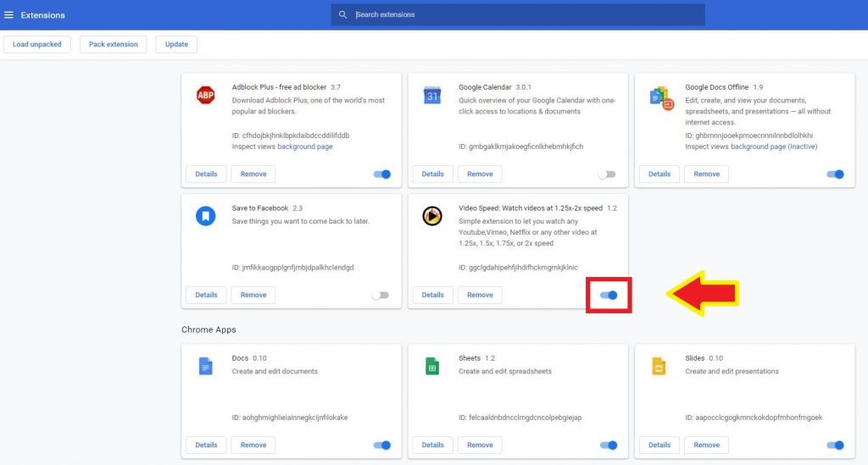868x465 pixels.
Task: Remove Google Docs Offline extension
Action: click(x=707, y=174)
